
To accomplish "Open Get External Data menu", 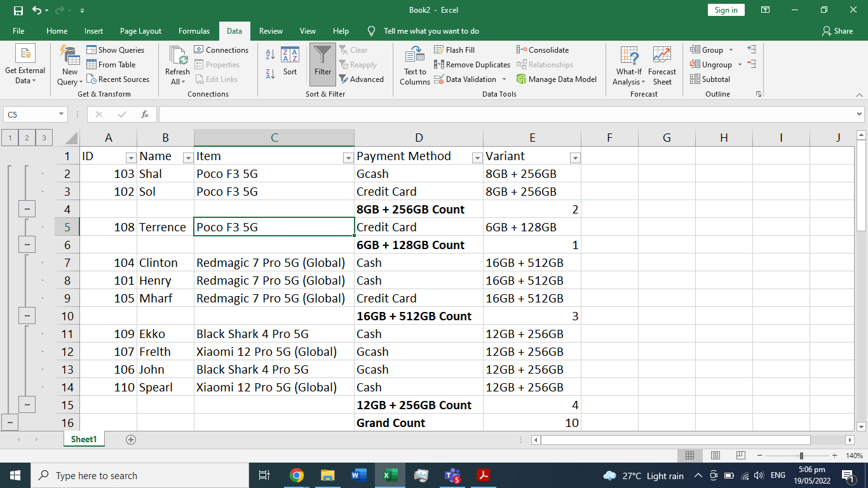I will click(x=25, y=65).
